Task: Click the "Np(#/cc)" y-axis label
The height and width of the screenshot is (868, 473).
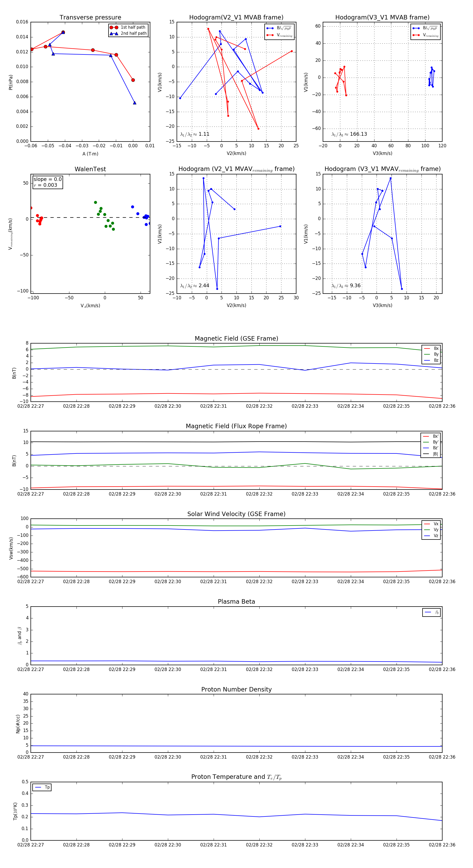Action: coord(18,724)
